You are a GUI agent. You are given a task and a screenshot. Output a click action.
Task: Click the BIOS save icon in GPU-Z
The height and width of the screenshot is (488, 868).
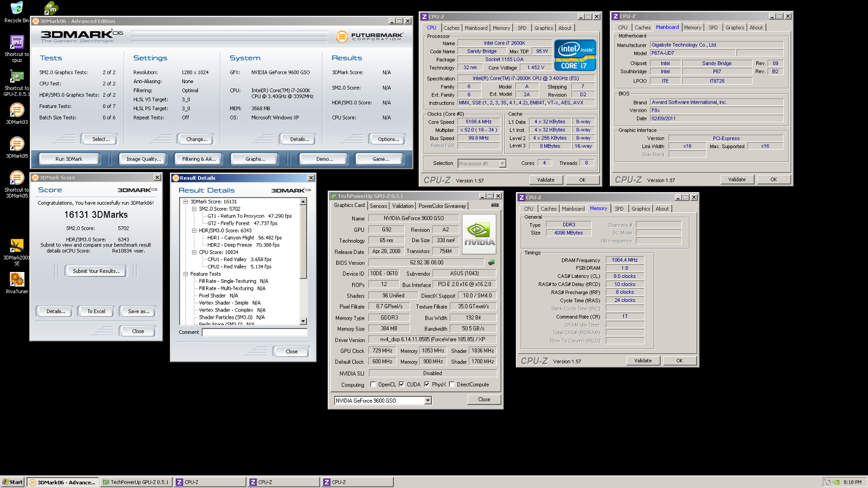[x=492, y=262]
